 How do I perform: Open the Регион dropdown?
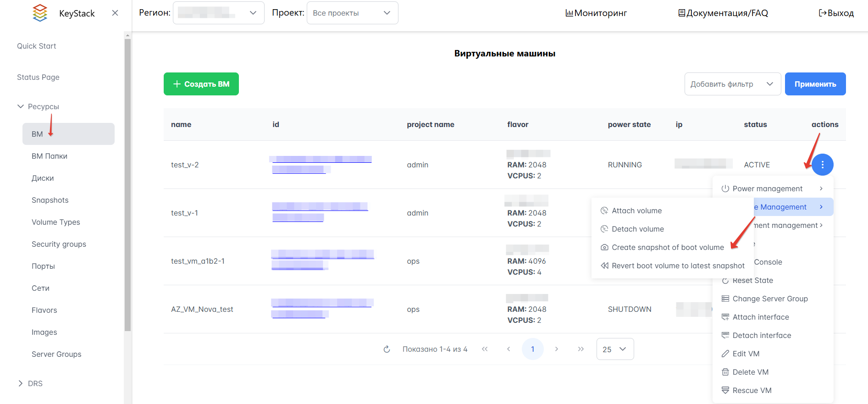[218, 13]
